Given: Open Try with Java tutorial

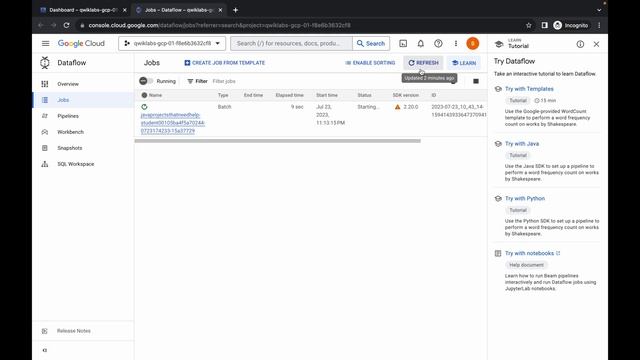Looking at the screenshot, I should coord(522,144).
